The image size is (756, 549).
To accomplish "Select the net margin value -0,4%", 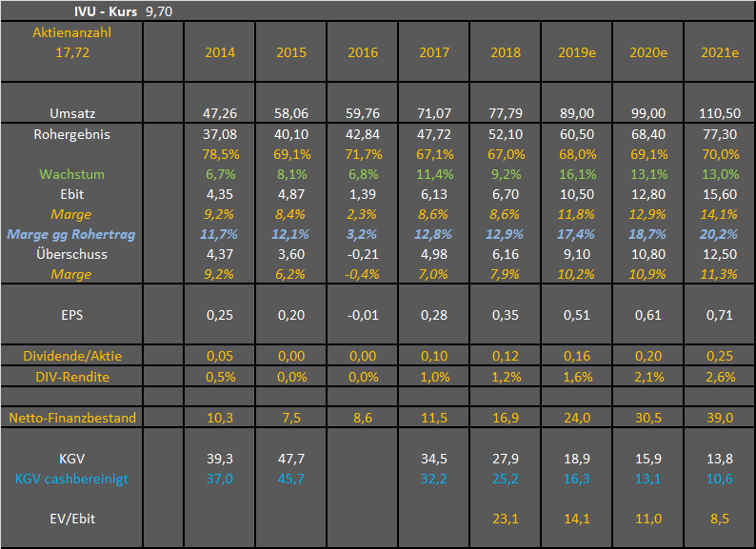I will click(362, 274).
